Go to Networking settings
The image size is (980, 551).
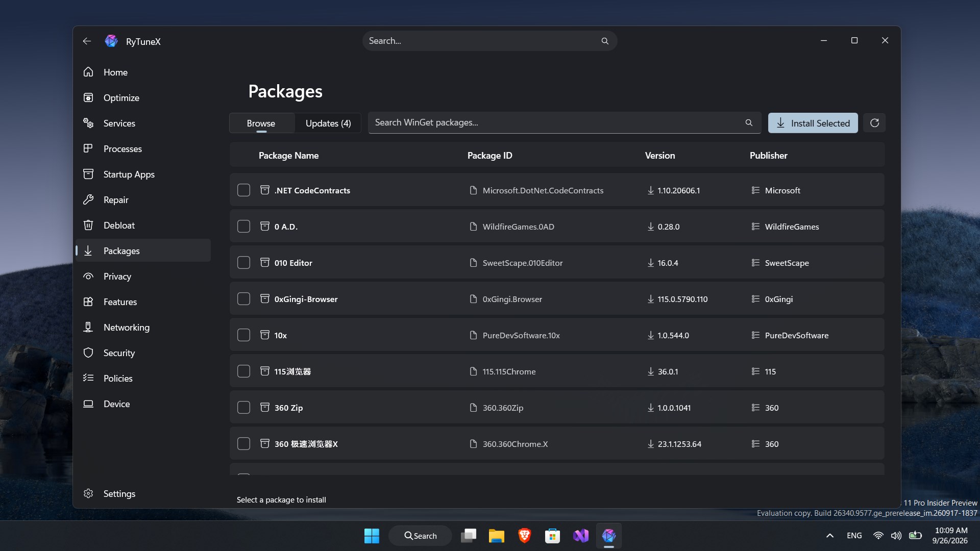point(143,327)
